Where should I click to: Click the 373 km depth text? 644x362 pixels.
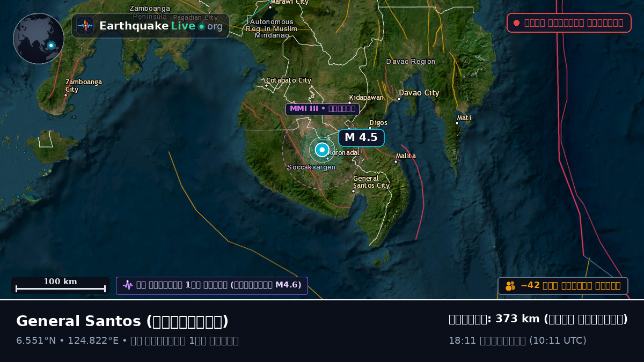538,319
